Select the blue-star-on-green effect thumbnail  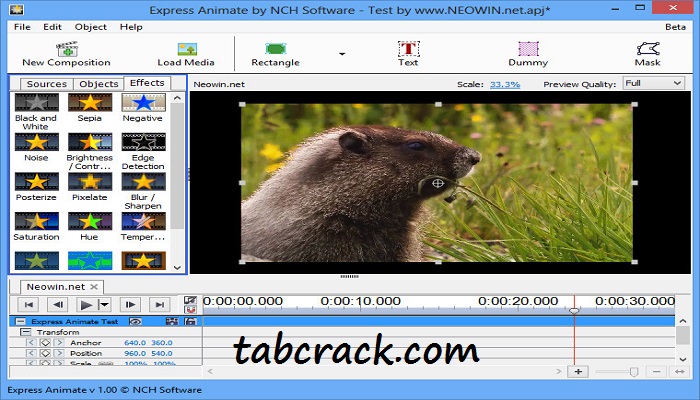[x=90, y=261]
